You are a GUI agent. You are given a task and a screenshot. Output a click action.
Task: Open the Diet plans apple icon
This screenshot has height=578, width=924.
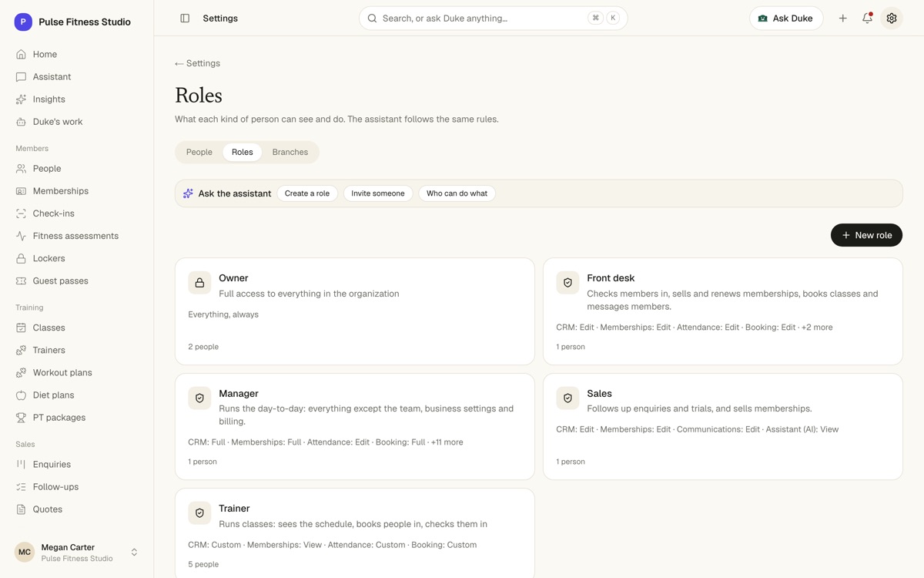21,395
